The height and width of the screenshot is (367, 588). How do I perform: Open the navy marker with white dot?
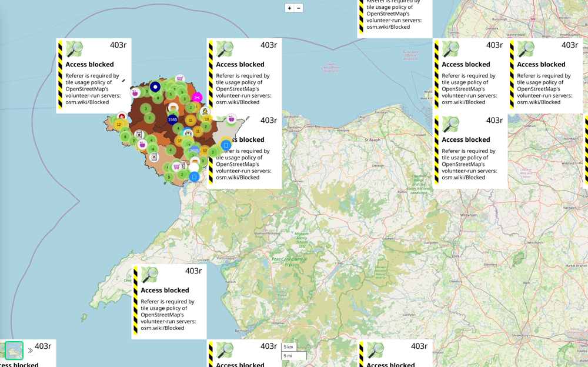[x=155, y=87]
